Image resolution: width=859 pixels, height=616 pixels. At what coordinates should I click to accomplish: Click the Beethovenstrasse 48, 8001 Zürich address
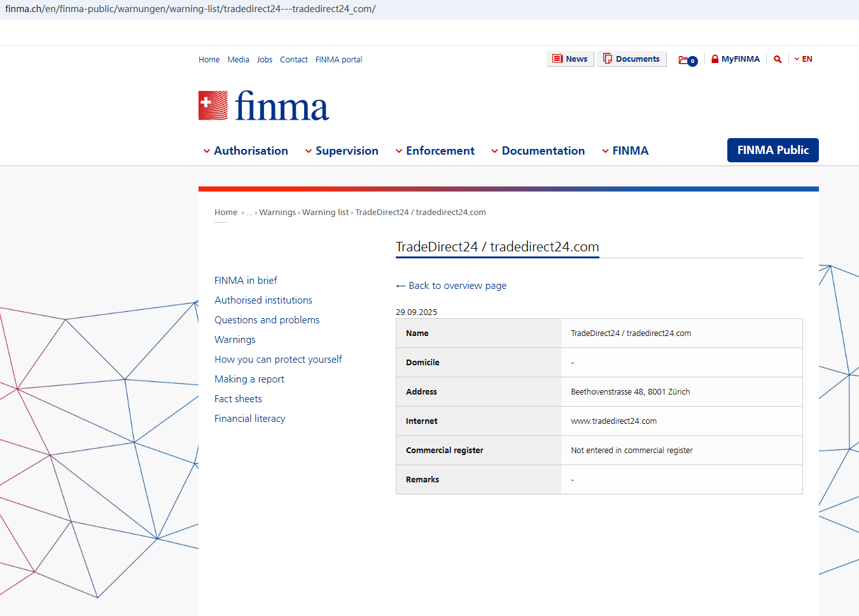[631, 392]
